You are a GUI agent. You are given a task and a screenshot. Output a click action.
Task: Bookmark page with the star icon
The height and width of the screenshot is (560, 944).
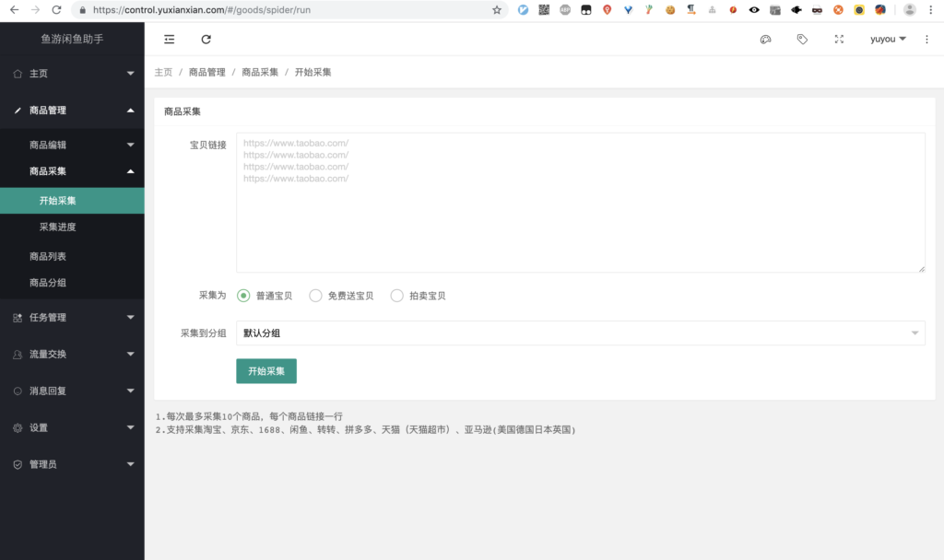coord(497,10)
